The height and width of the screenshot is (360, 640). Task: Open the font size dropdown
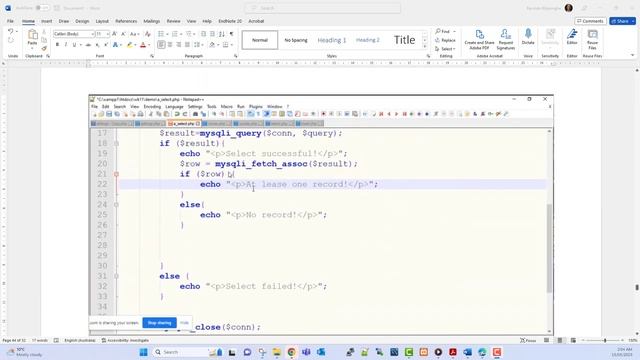pyautogui.click(x=108, y=34)
